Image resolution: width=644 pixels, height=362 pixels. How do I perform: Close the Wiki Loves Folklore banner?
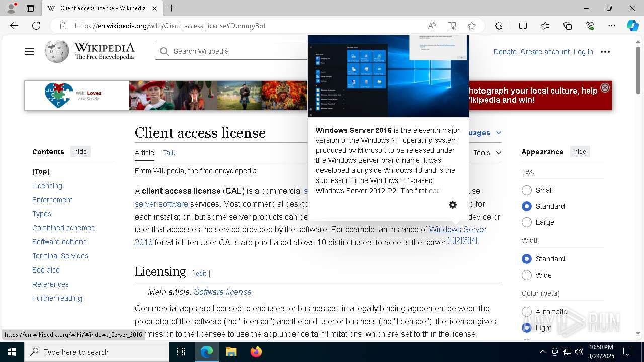click(x=605, y=87)
